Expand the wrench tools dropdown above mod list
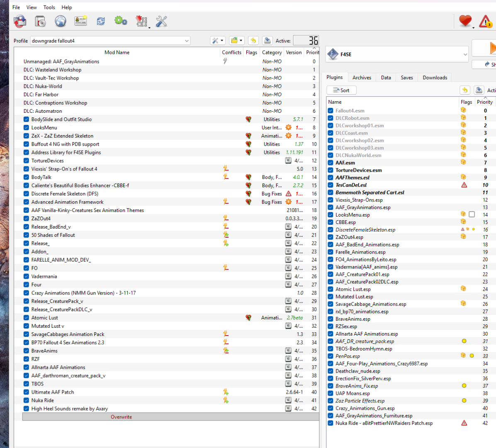Viewport: 496px width, 448px height. coord(218,41)
